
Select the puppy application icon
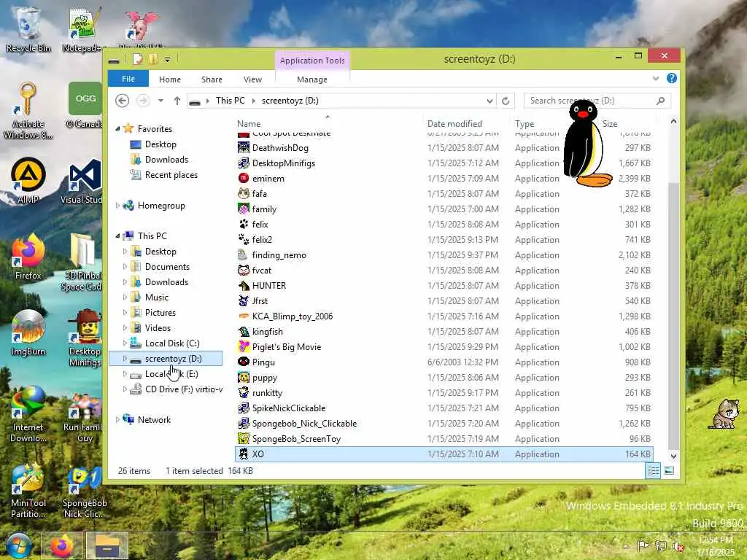(244, 377)
